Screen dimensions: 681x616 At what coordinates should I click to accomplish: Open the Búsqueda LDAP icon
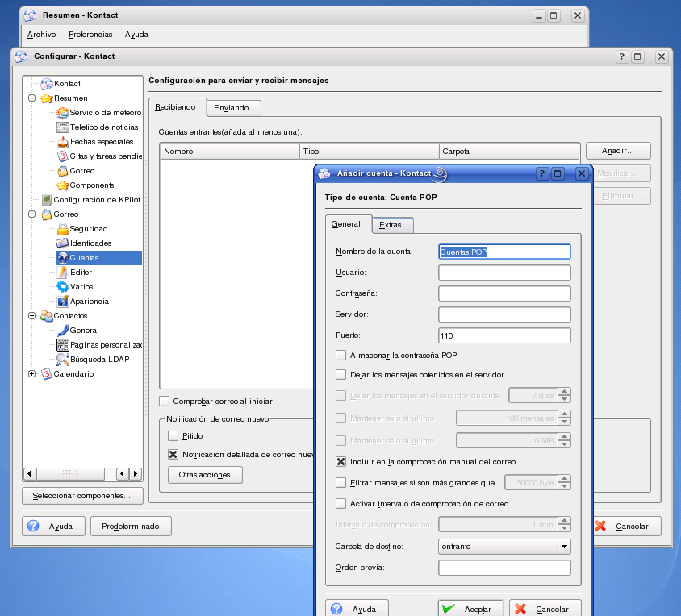click(63, 360)
